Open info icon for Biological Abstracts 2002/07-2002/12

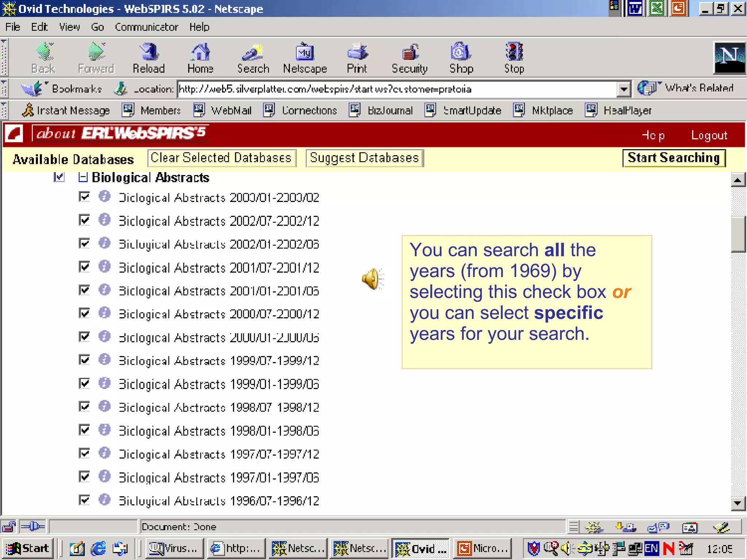coord(104,220)
